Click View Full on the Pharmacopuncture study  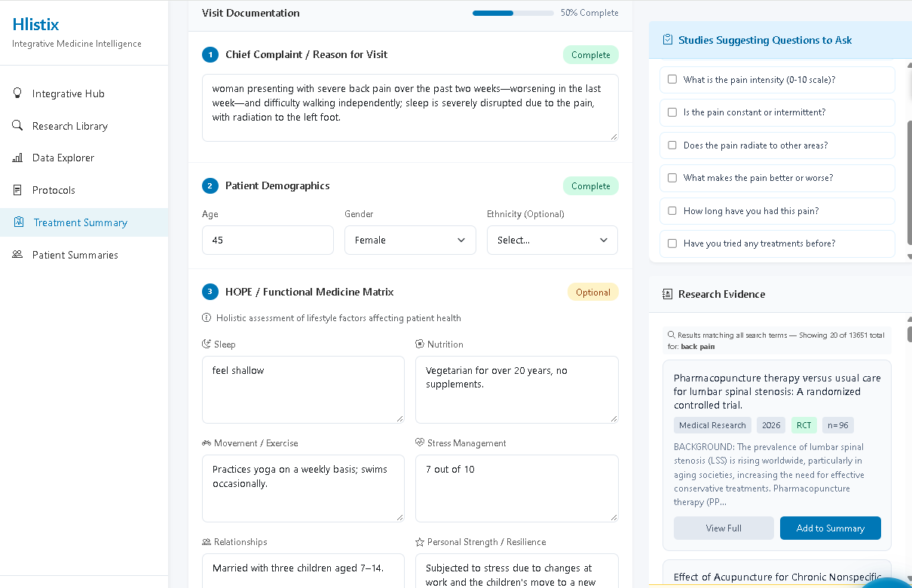pyautogui.click(x=724, y=528)
